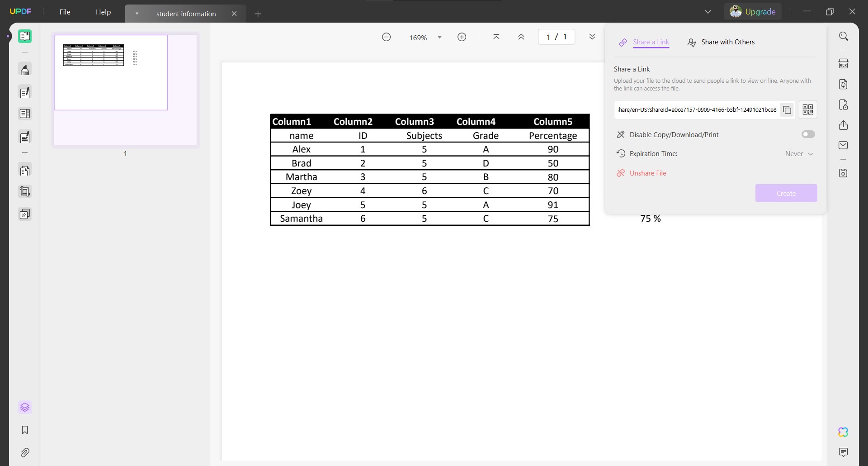The height and width of the screenshot is (466, 868).
Task: Open the tab list dropdown arrow
Action: (137, 14)
